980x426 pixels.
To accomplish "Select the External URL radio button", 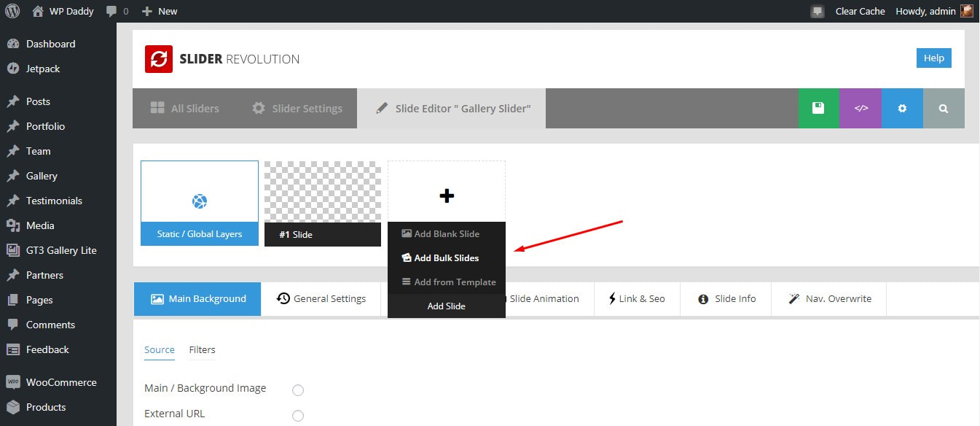I will (x=297, y=416).
